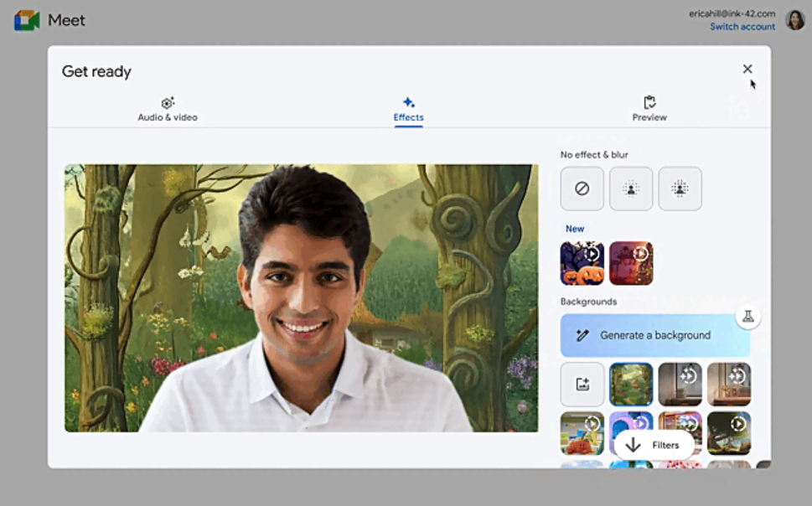Open the Preview tab
The height and width of the screenshot is (506, 812).
[649, 109]
